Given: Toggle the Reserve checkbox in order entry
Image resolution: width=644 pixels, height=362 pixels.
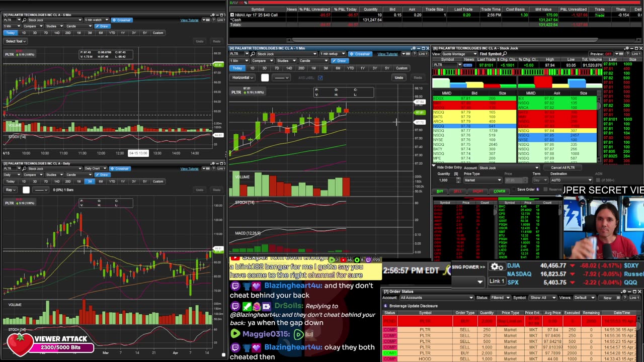Looking at the screenshot, I should [x=545, y=190].
